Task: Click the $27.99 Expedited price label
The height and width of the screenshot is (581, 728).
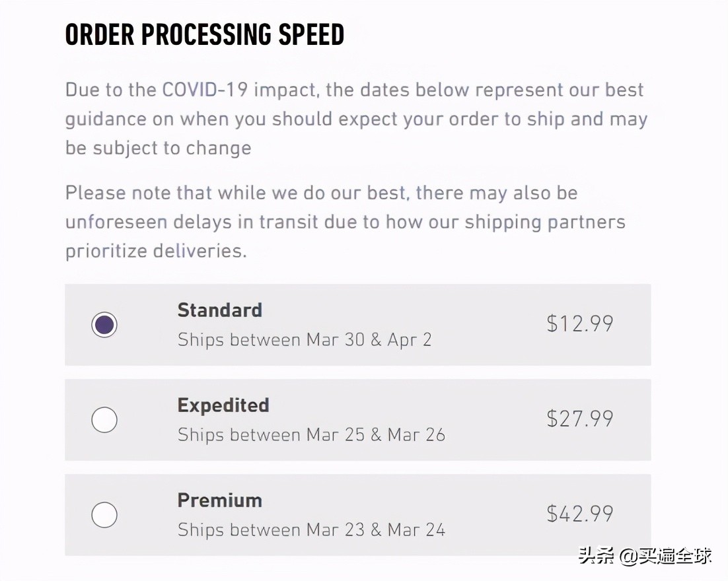Action: [x=580, y=420]
